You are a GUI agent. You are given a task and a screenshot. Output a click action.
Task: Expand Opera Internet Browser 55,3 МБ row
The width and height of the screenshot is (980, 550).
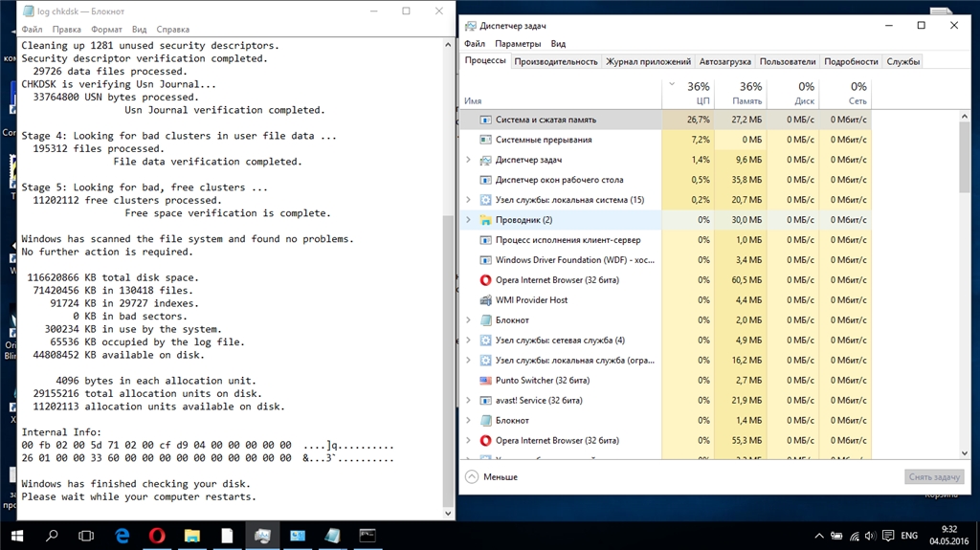click(x=468, y=440)
